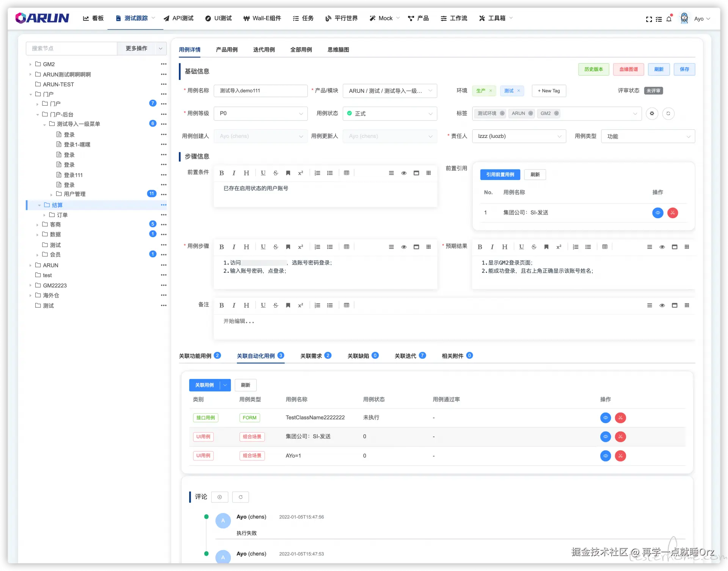Open the 关联需求 tab

pyautogui.click(x=311, y=356)
